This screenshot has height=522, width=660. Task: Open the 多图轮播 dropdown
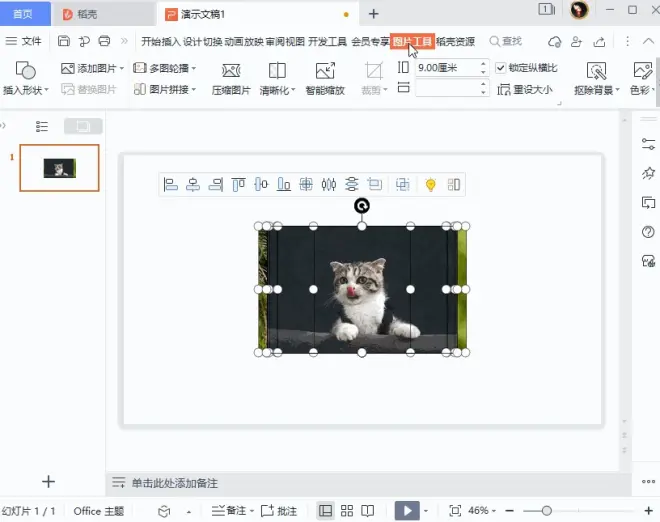pos(165,68)
